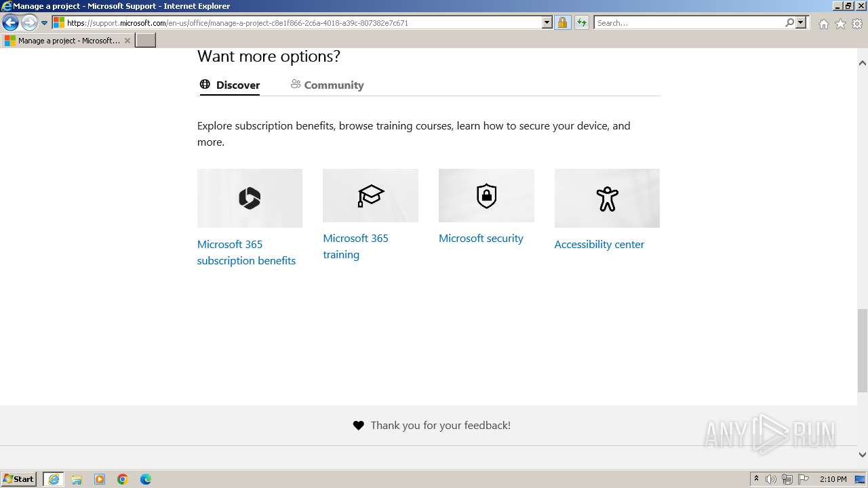Open File Explorer from the taskbar
868x488 pixels.
coord(77,479)
